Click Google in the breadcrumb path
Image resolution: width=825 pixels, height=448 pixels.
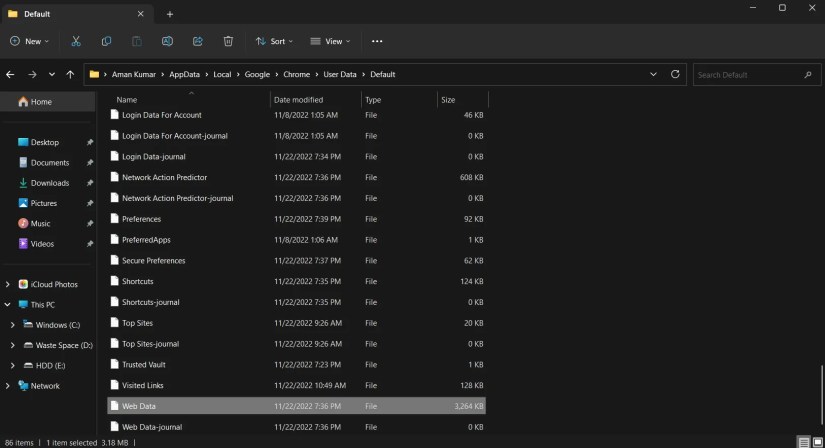pos(257,74)
